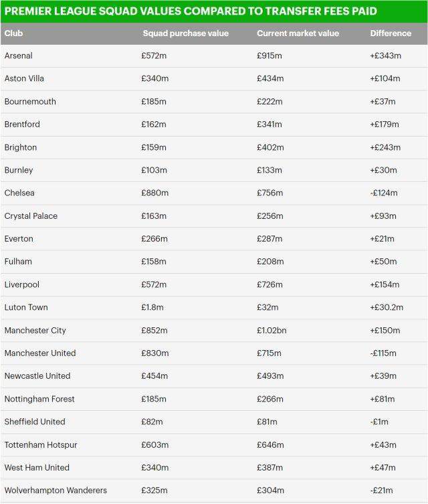Click the Current market value column header
This screenshot has height=504, width=428.
298,33
